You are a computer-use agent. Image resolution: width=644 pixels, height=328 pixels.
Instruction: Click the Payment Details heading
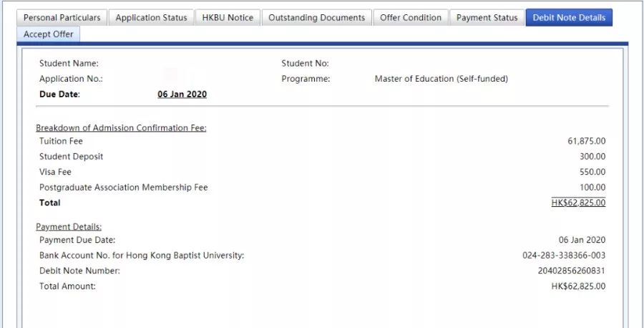pos(69,226)
